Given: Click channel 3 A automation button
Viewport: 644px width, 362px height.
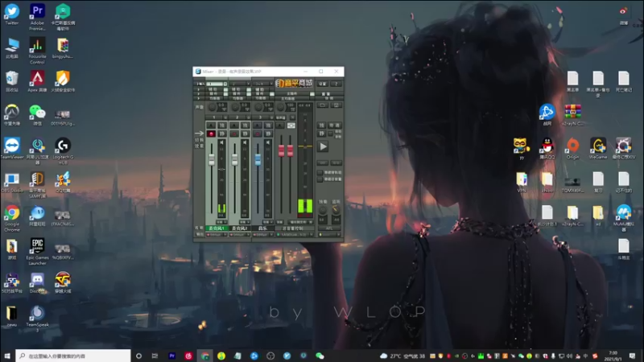Looking at the screenshot, I should [x=258, y=125].
